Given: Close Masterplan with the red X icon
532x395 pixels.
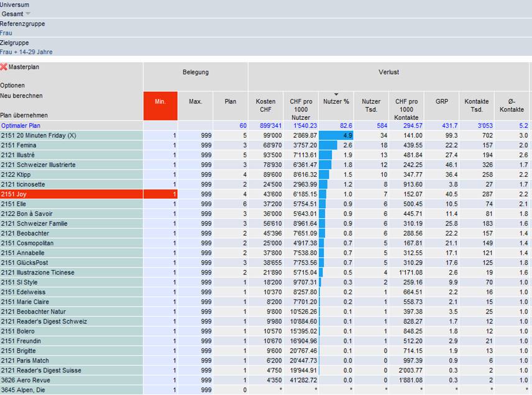Looking at the screenshot, I should point(4,67).
